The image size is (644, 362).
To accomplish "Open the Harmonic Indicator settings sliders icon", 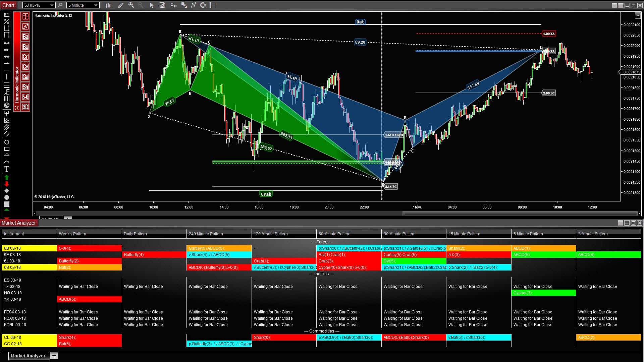I will click(25, 16).
